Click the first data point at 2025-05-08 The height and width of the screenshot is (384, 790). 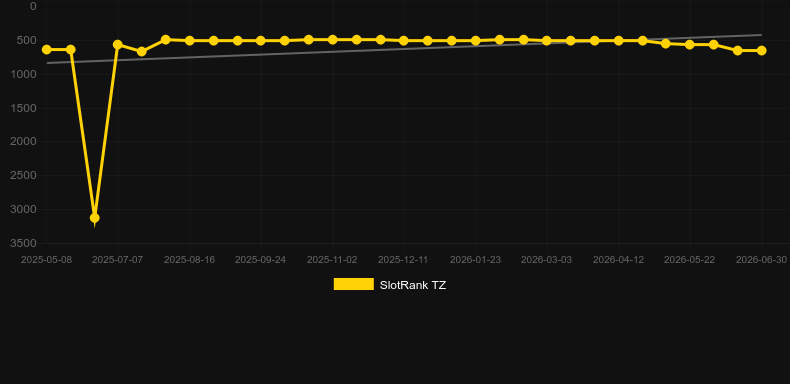[47, 49]
